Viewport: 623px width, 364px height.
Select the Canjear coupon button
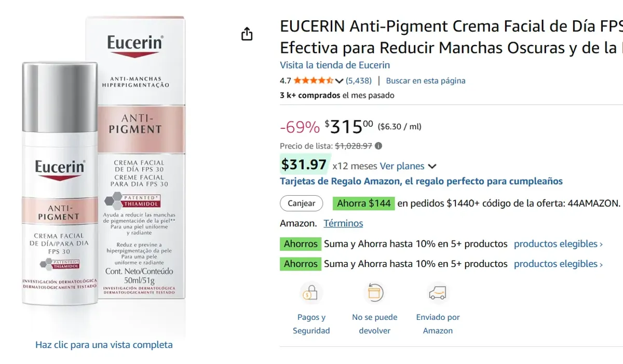pos(301,204)
